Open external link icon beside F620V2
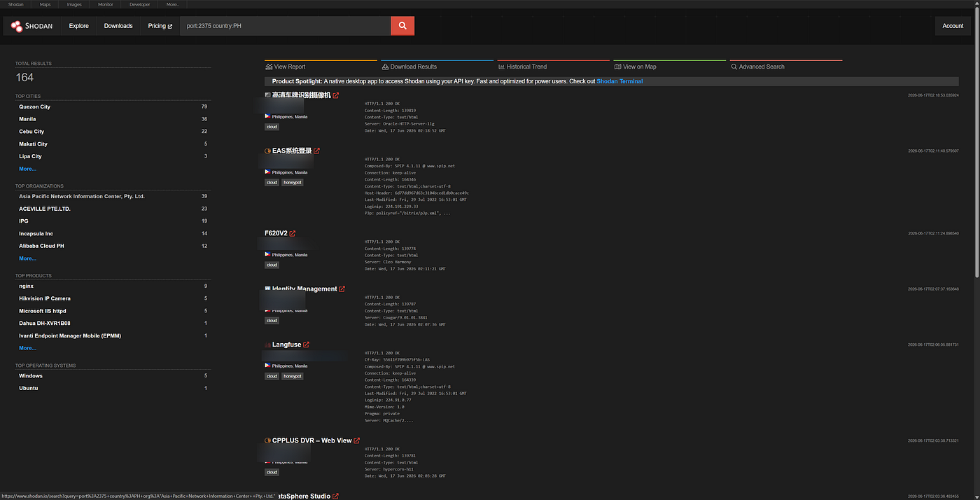The height and width of the screenshot is (500, 980). click(x=293, y=233)
